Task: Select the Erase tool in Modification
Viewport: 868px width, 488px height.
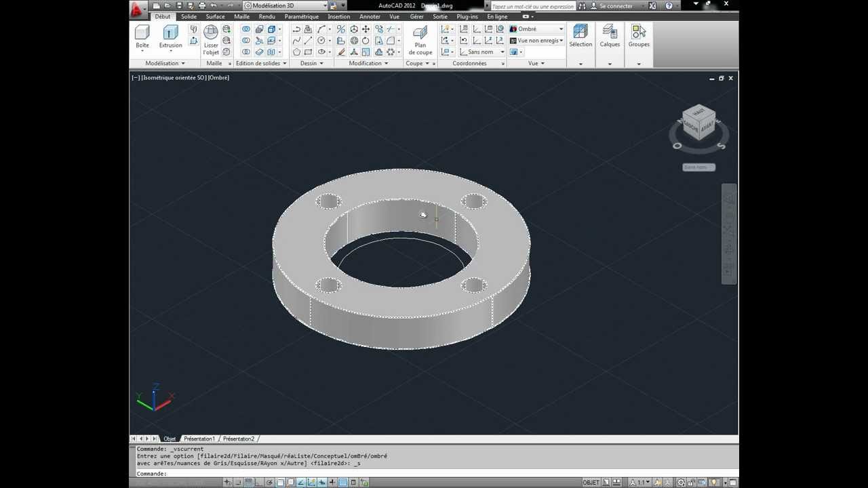Action: [341, 52]
